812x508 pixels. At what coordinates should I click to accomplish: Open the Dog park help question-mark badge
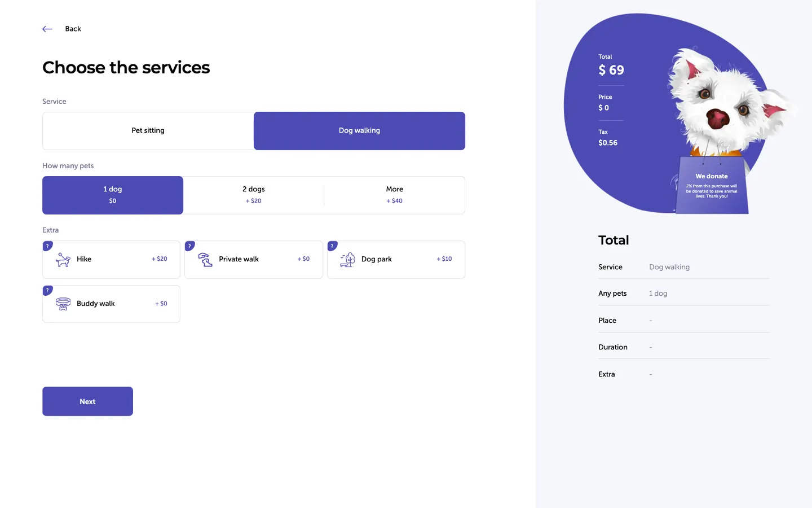click(333, 246)
